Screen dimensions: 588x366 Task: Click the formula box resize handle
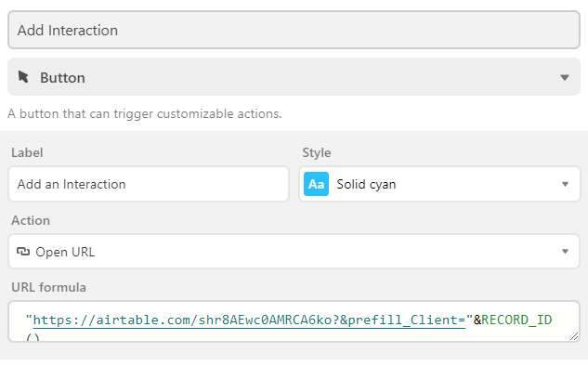pyautogui.click(x=574, y=336)
